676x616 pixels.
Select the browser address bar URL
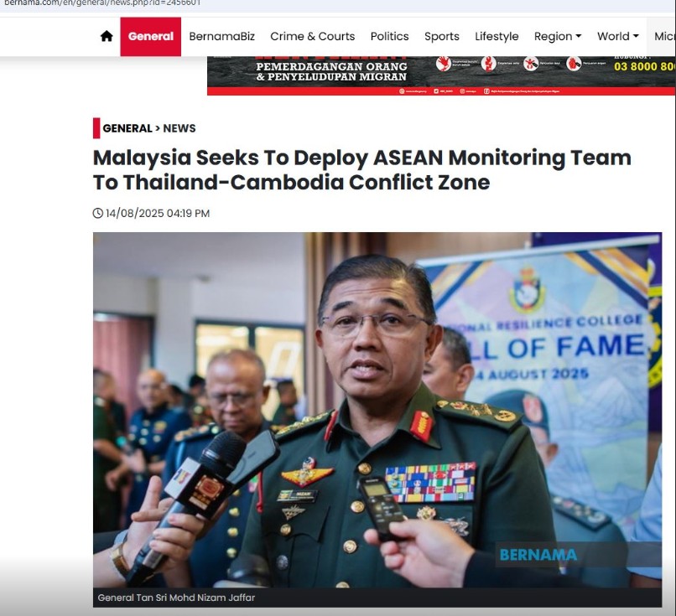(102, 3)
